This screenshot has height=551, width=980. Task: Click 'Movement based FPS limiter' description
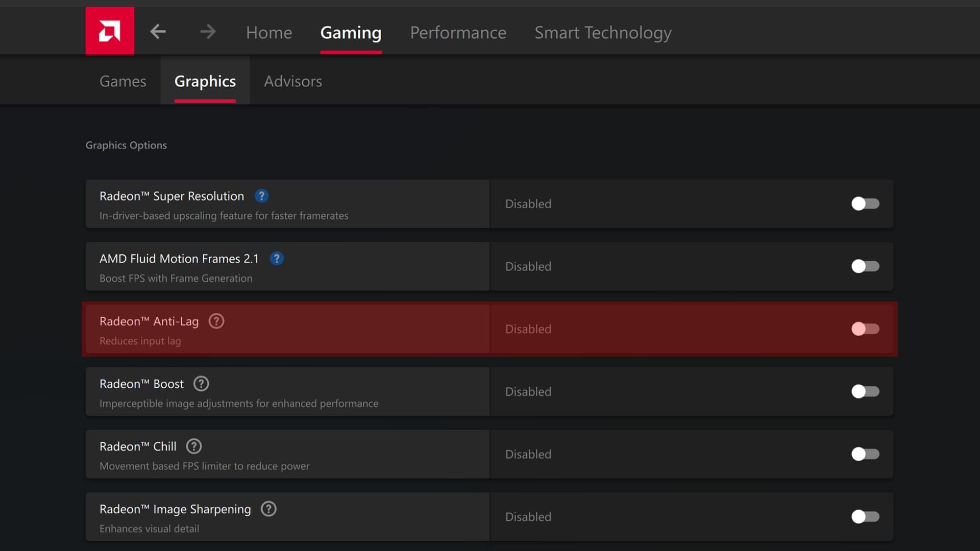[205, 466]
